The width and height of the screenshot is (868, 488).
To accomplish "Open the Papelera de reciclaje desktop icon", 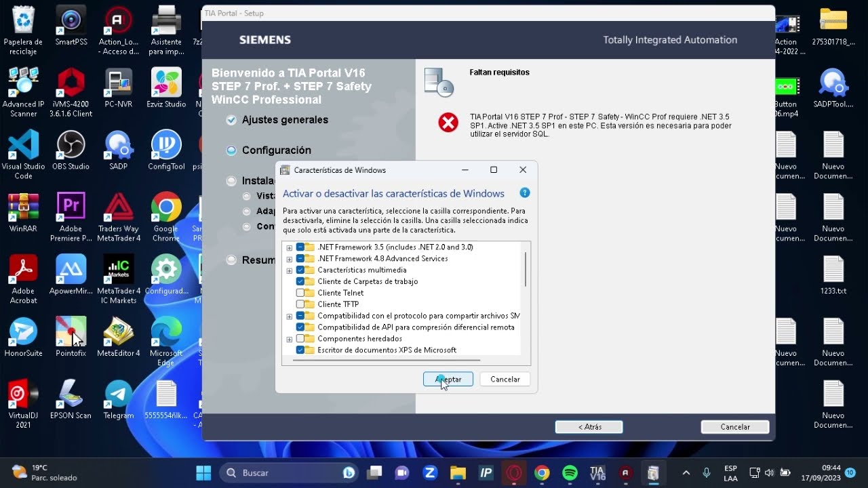I will [23, 30].
